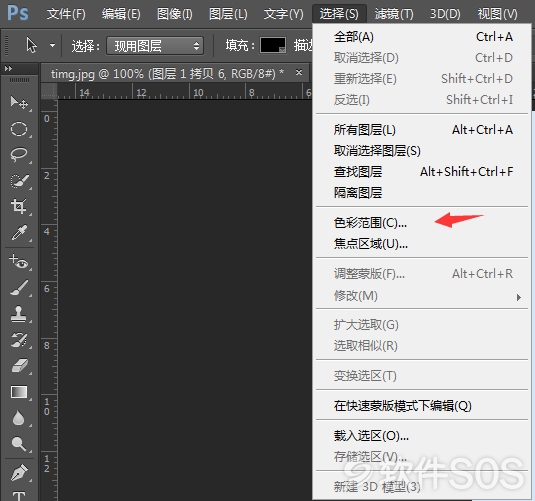Image resolution: width=535 pixels, height=501 pixels.
Task: Select the Quick Selection tool
Action: click(x=19, y=181)
